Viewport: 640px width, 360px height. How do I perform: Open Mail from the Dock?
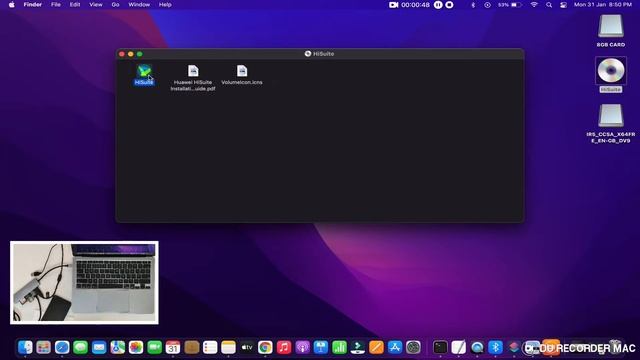point(99,347)
